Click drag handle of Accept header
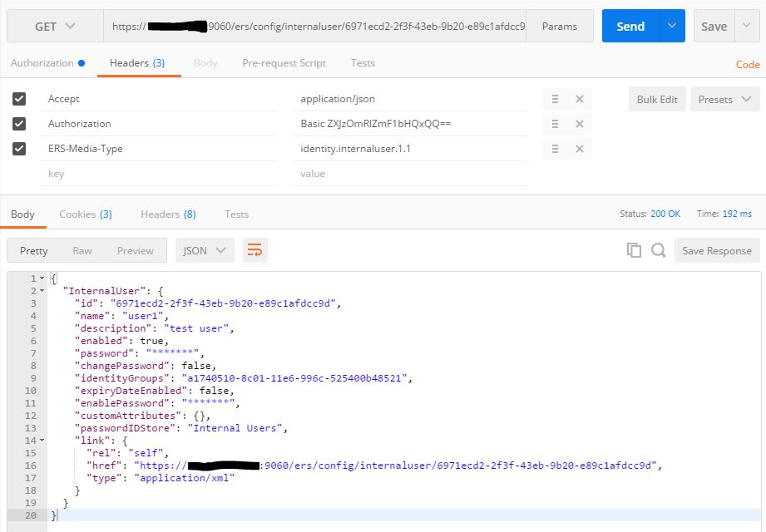The width and height of the screenshot is (766, 532). click(555, 99)
